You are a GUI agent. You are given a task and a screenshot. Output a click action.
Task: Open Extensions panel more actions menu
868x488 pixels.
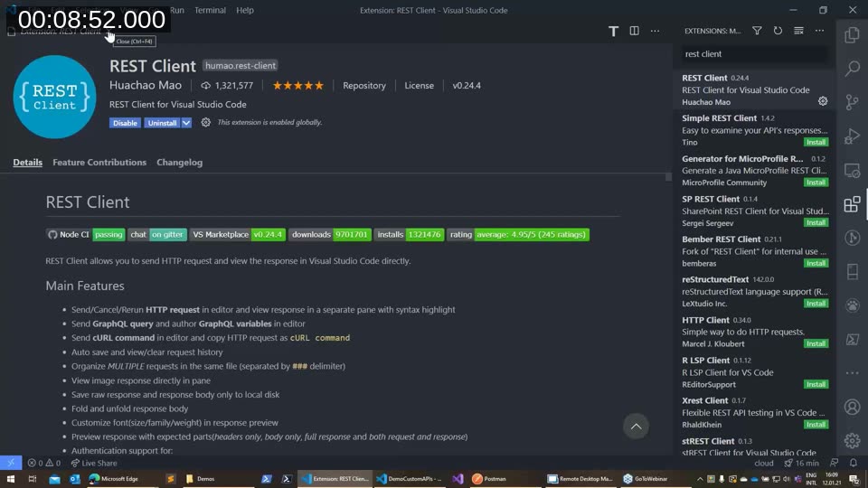pos(819,31)
